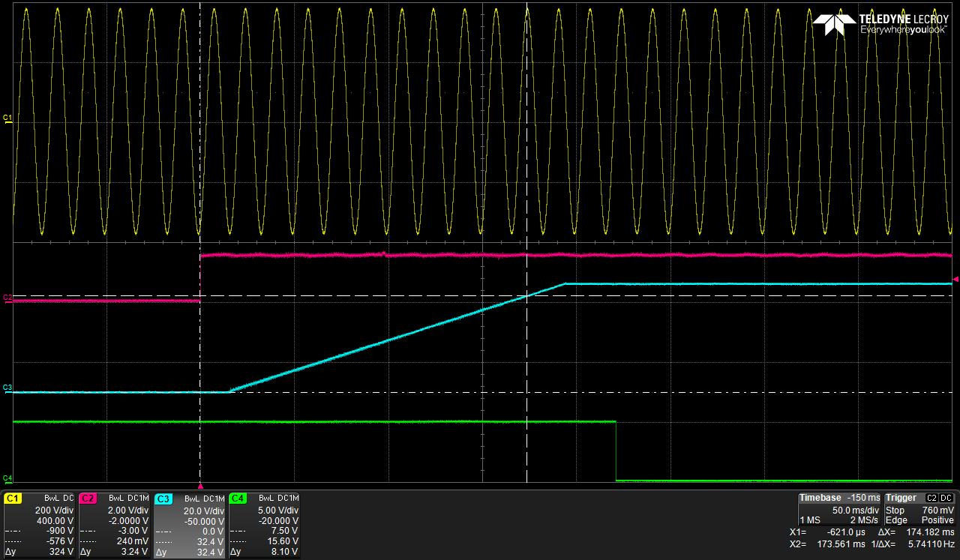
Task: Click the green C4 channel badge
Action: pos(238,499)
